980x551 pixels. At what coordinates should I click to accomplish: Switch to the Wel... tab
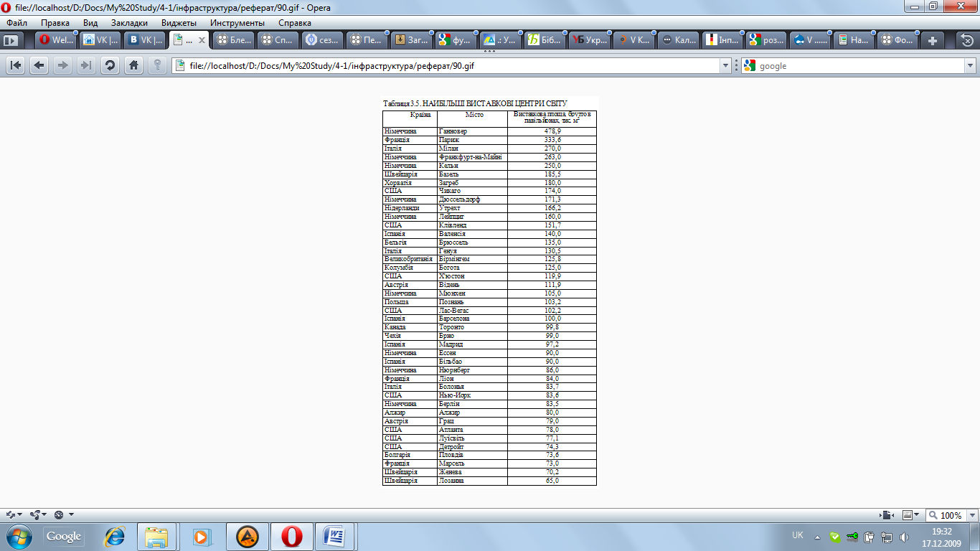55,40
